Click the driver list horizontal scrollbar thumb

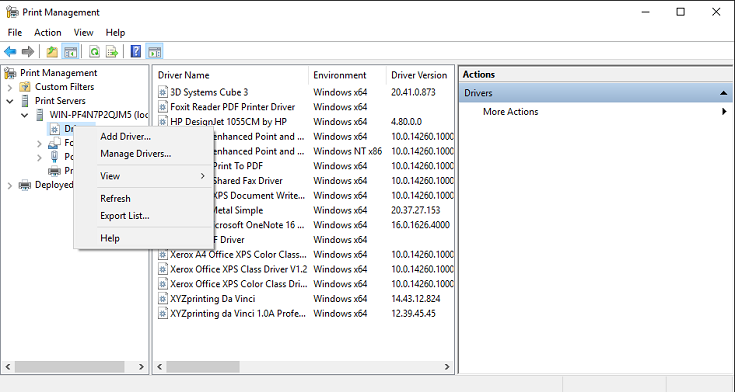click(202, 367)
